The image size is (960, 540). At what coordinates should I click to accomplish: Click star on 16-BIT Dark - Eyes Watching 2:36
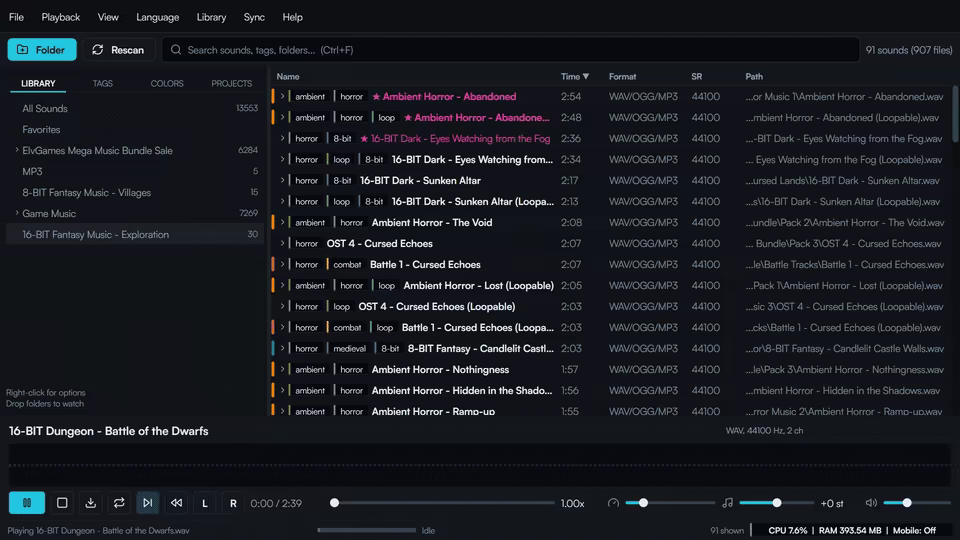364,138
